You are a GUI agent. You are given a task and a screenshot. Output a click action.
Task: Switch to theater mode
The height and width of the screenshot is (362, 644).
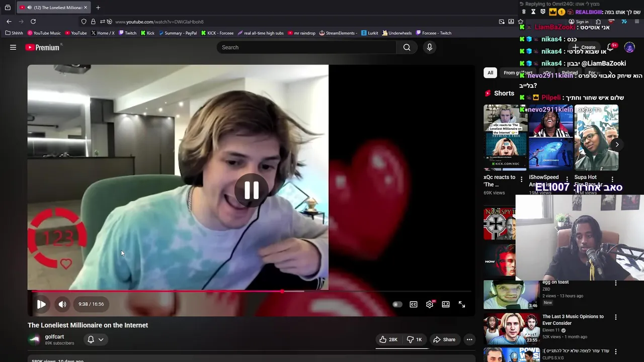point(446,304)
